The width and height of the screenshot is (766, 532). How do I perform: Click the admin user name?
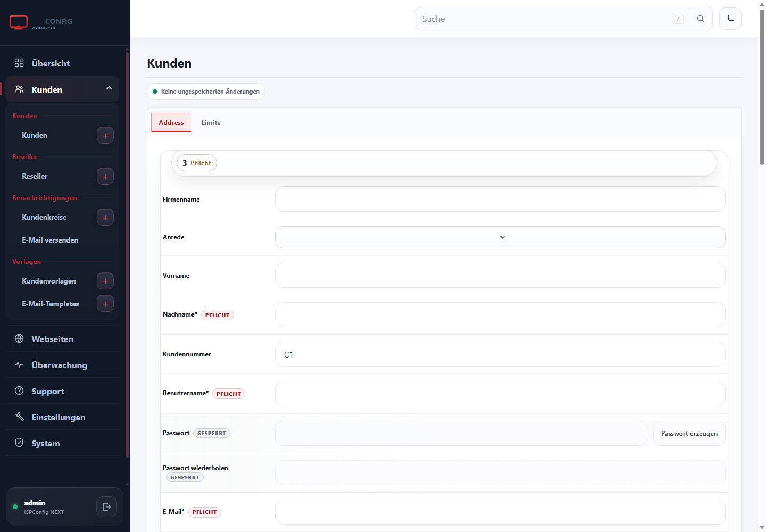[35, 503]
